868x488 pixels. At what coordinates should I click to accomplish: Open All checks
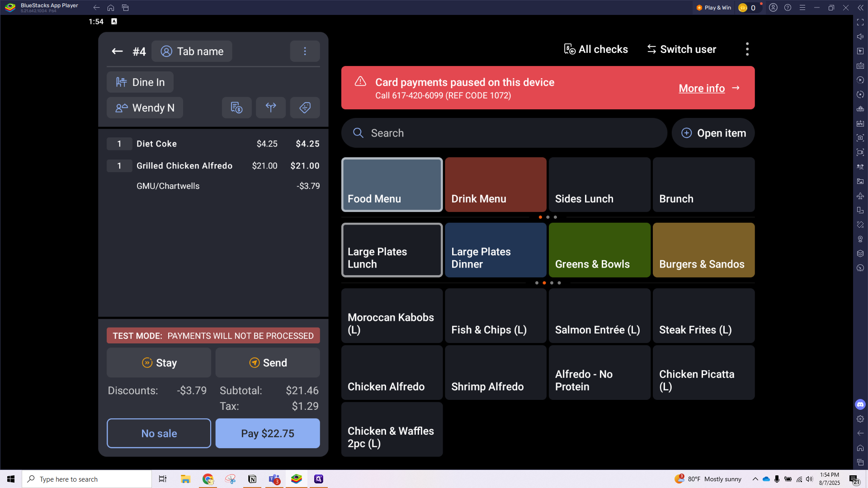596,49
